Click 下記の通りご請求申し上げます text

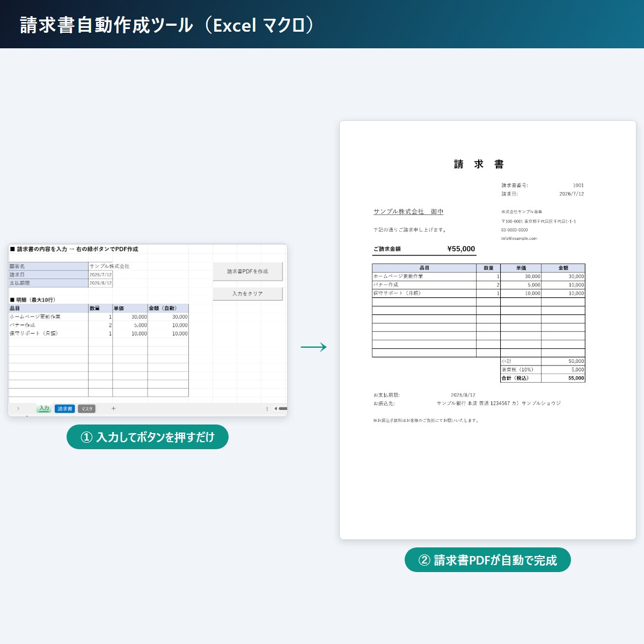pyautogui.click(x=410, y=230)
